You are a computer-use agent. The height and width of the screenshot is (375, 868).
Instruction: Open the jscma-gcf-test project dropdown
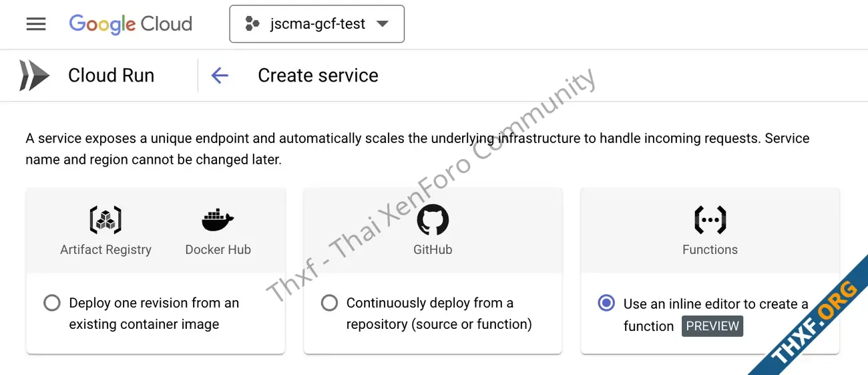[316, 24]
